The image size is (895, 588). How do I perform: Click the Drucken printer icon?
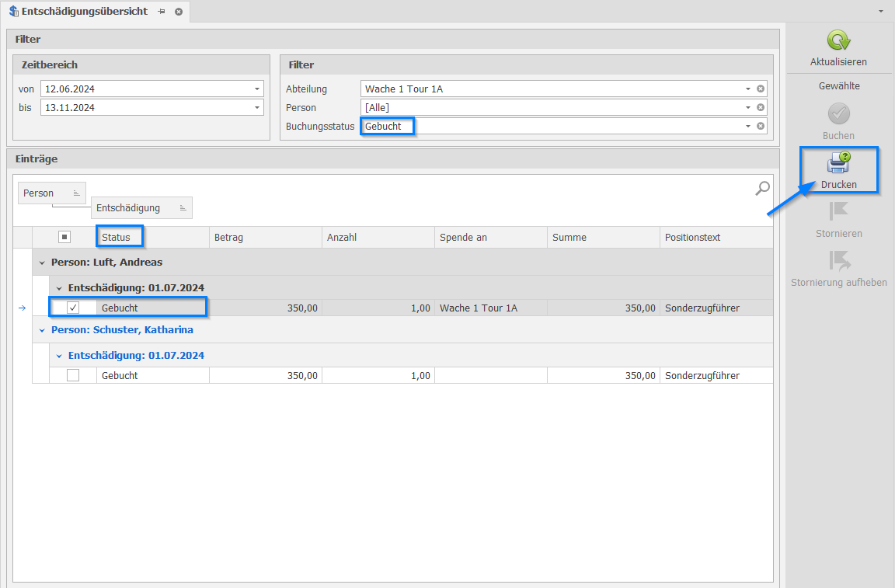(838, 163)
